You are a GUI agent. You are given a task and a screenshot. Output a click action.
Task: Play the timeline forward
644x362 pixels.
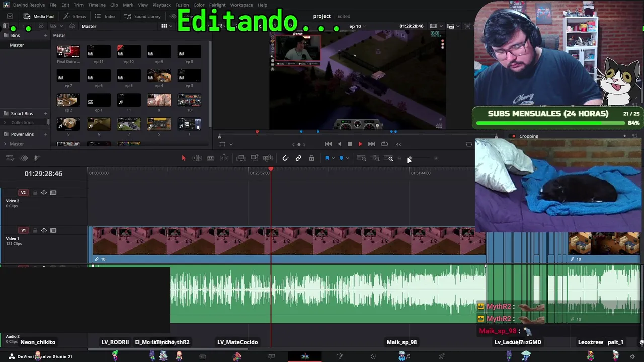[360, 144]
